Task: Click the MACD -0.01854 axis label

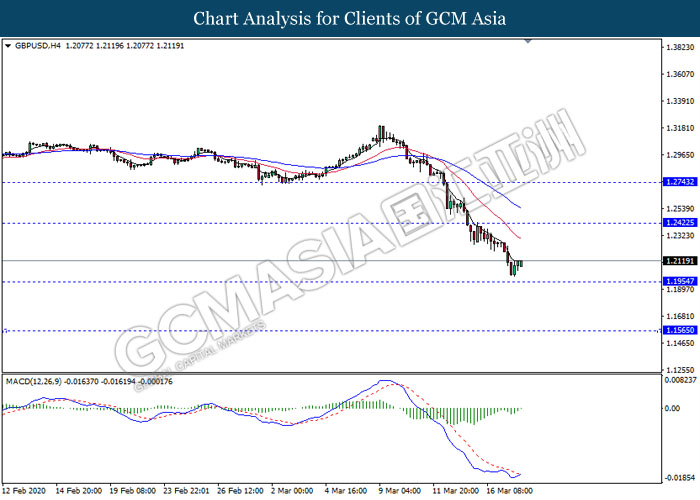Action: pyautogui.click(x=678, y=477)
